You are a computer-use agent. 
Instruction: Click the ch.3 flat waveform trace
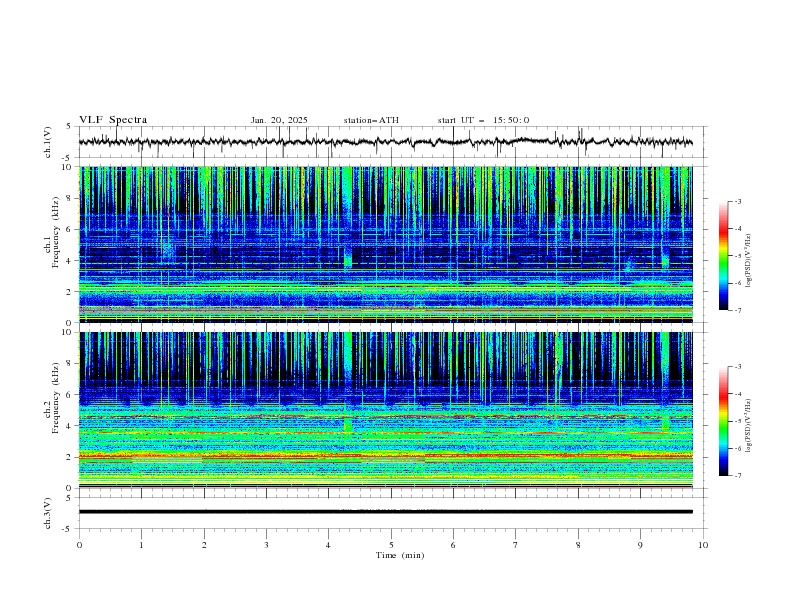[x=385, y=512]
